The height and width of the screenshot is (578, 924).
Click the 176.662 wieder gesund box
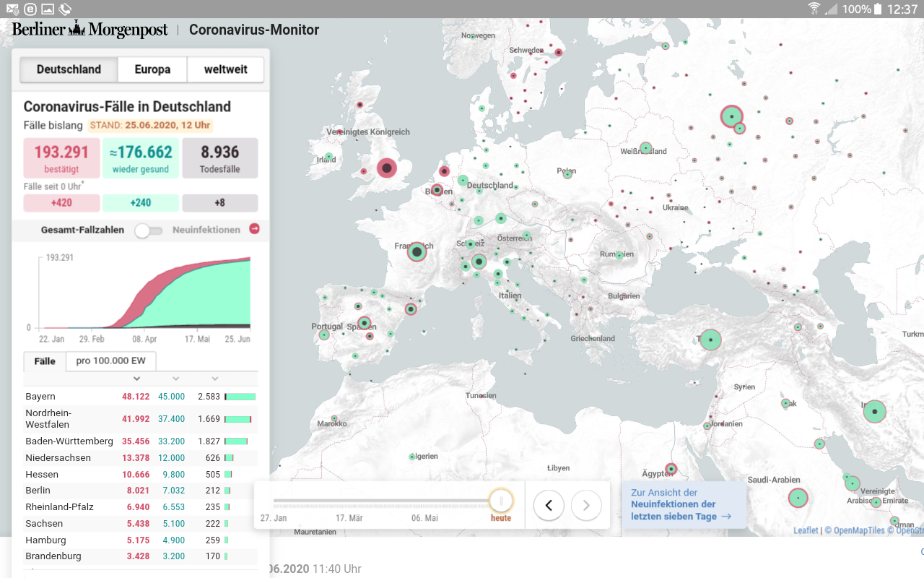click(x=141, y=158)
